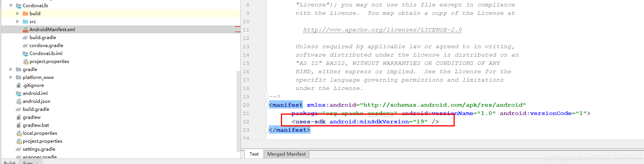
Task: Click the cordova.gradle file icon
Action: coord(25,45)
